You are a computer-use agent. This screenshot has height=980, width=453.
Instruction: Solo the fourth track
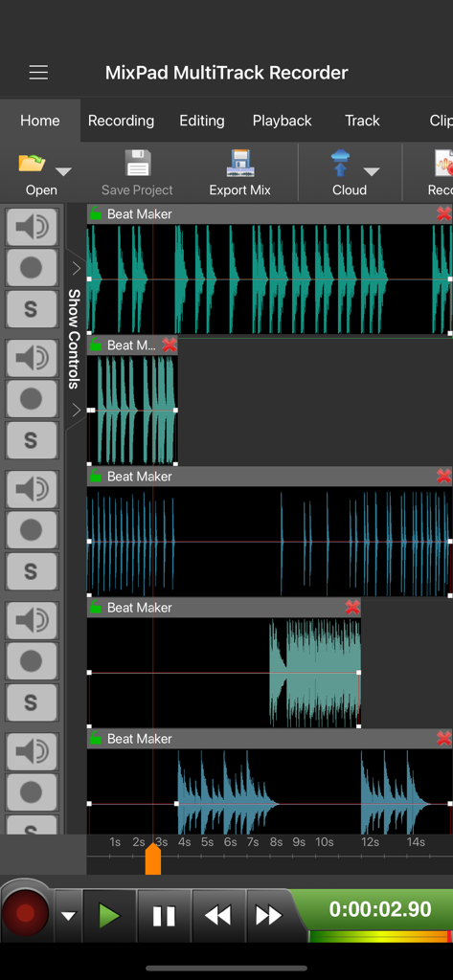click(x=32, y=702)
